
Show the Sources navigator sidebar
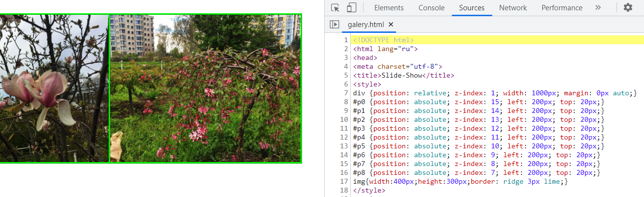tap(335, 24)
